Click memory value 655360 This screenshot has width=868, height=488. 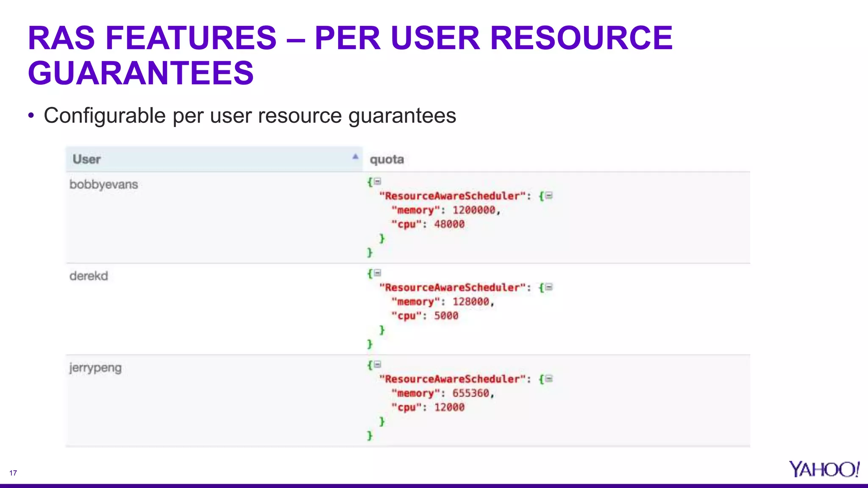(471, 393)
